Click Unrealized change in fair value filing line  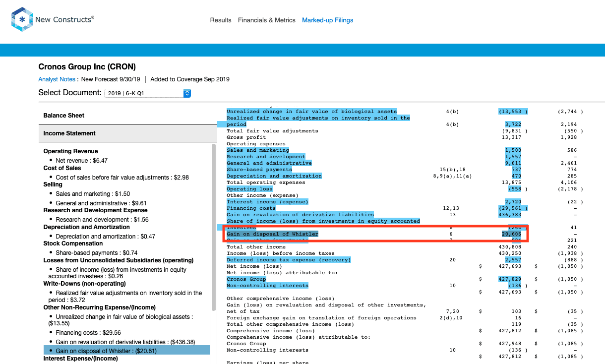tap(311, 112)
